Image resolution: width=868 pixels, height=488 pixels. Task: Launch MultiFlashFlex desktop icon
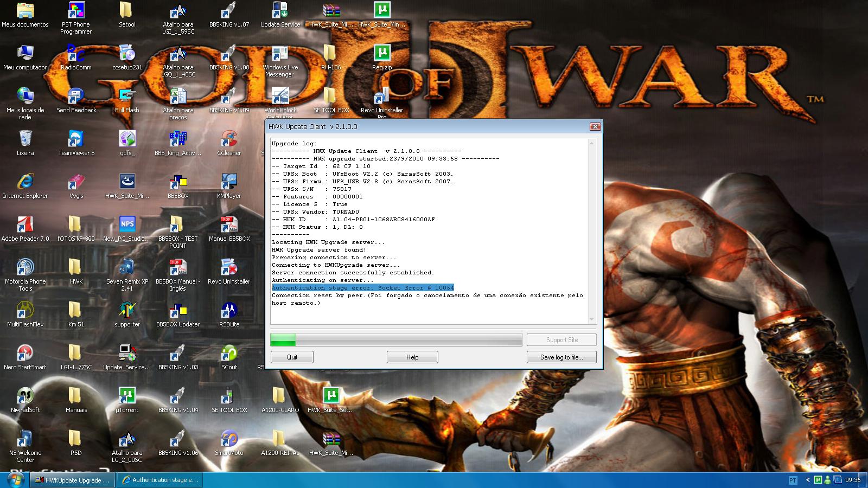(25, 314)
